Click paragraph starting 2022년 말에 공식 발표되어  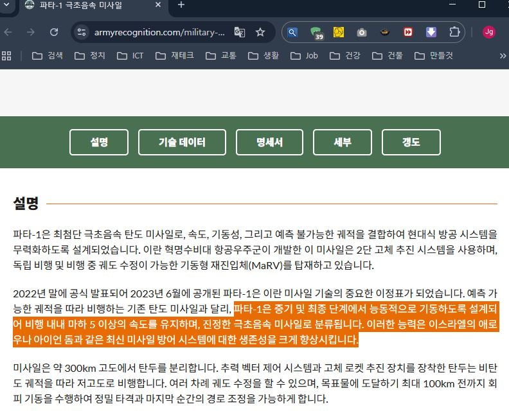(255, 317)
